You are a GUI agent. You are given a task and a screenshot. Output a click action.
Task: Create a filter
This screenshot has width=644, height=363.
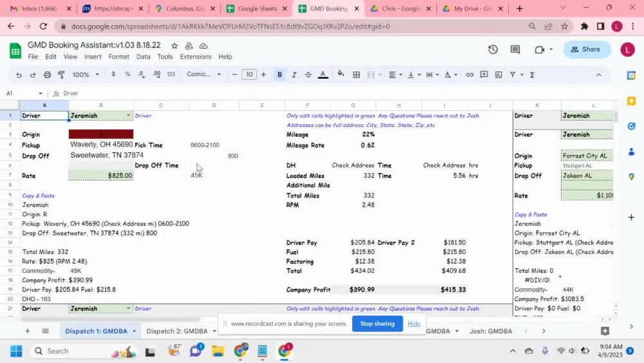pos(513,74)
